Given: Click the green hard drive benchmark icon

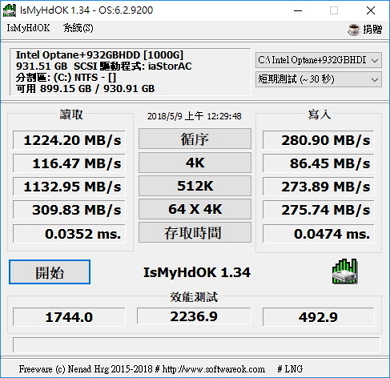Looking at the screenshot, I should 345,272.
